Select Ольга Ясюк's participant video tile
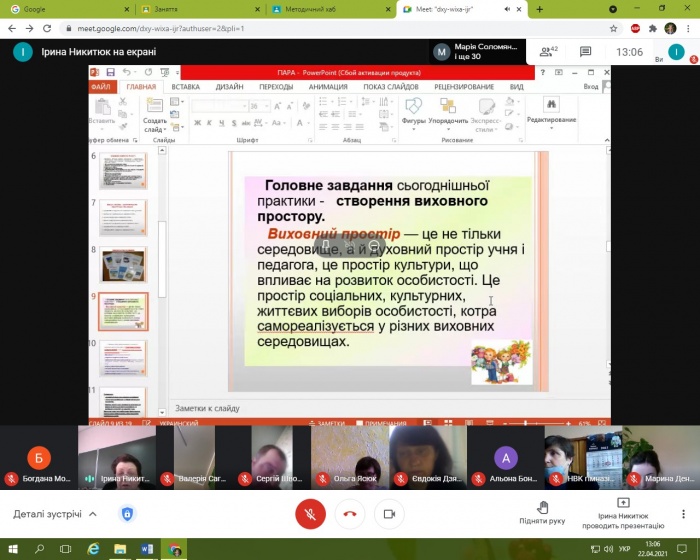The image size is (700, 560). click(349, 456)
